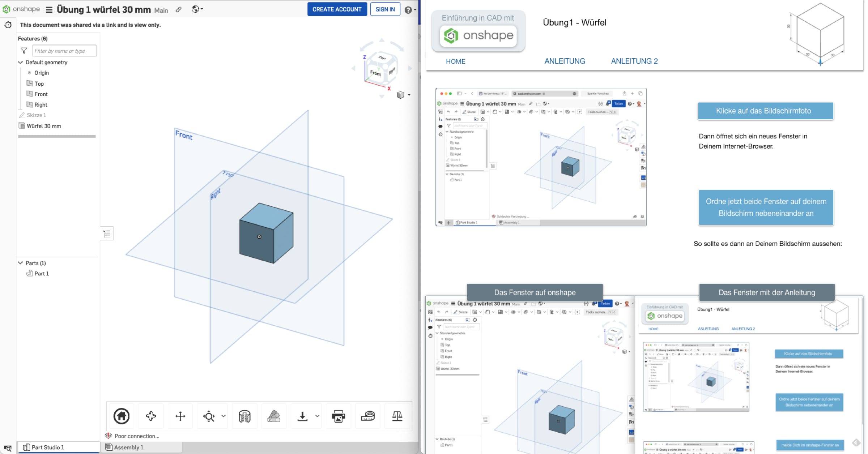Open the appearance color swatches tool
The image size is (868, 454).
(274, 416)
